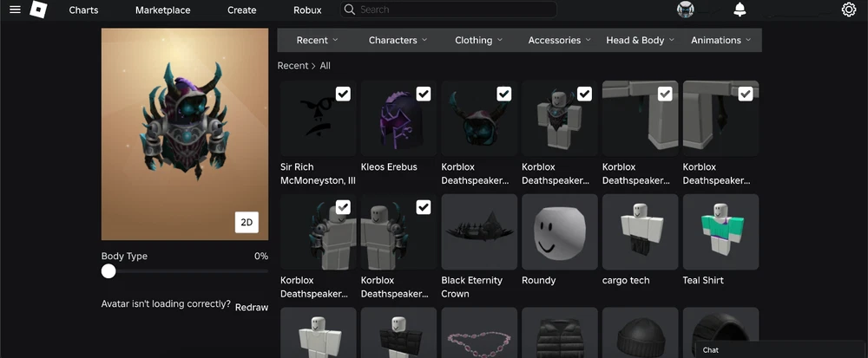Click the profile avatar icon in header
Screen dimensions: 868x358
click(686, 10)
